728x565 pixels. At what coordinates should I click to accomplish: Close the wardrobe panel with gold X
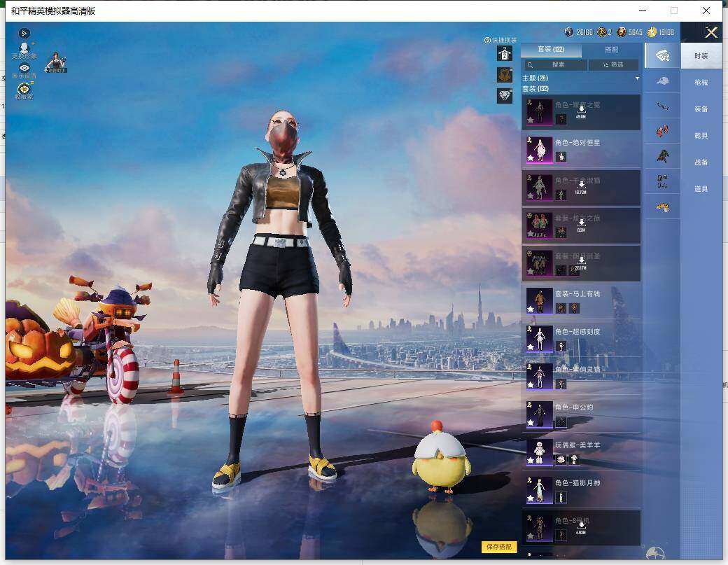pos(710,32)
